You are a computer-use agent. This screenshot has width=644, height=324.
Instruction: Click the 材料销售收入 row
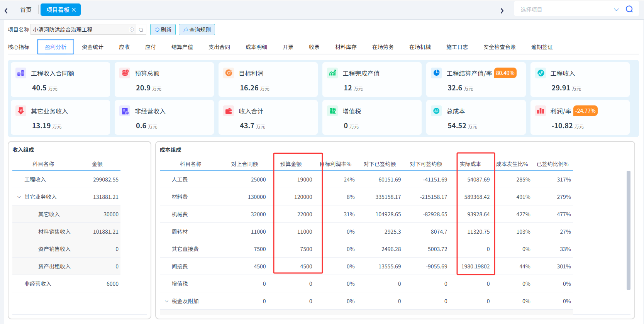tap(66, 232)
